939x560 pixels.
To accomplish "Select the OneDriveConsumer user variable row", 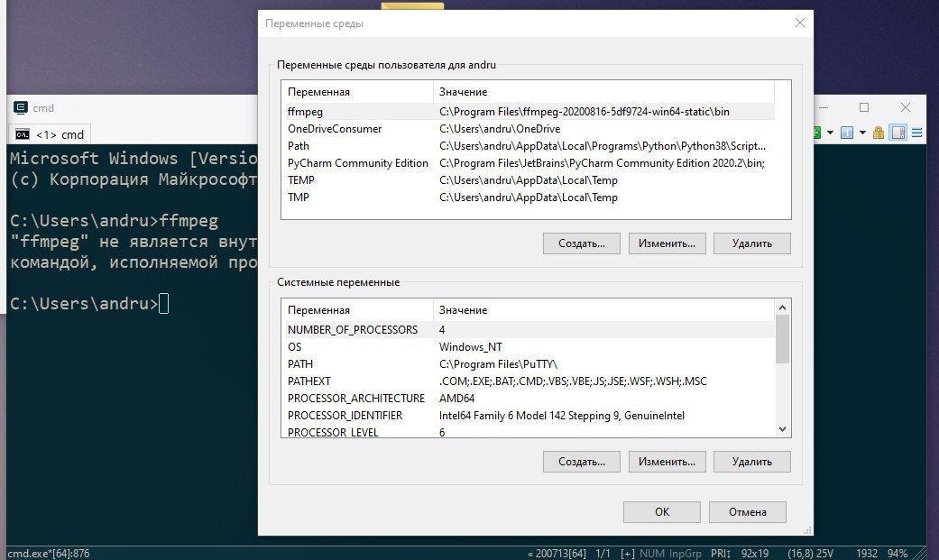I will click(x=529, y=129).
